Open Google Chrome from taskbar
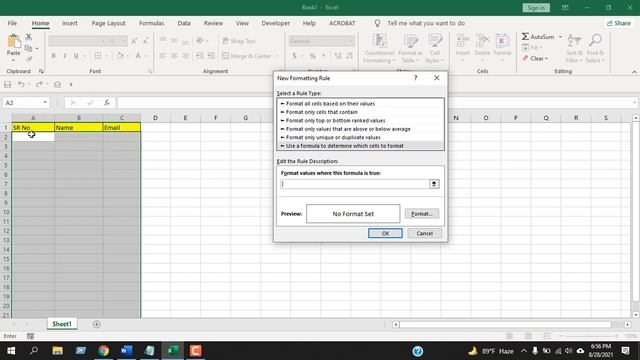This screenshot has height=360, width=640. click(104, 351)
